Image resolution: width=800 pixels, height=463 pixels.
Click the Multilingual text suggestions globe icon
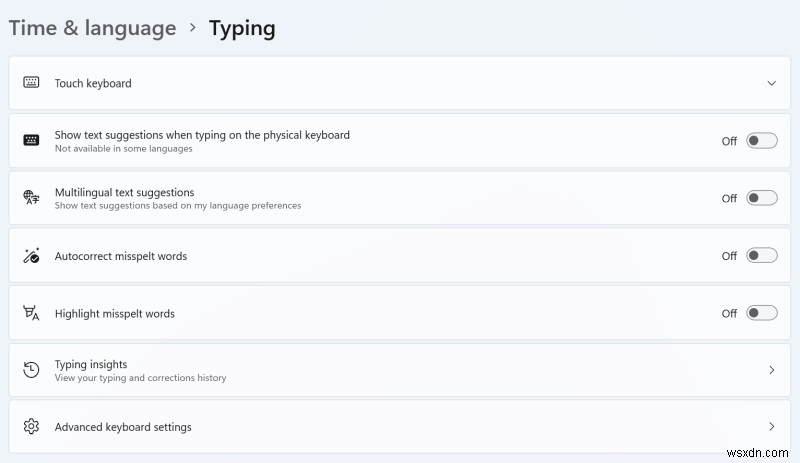(31, 197)
